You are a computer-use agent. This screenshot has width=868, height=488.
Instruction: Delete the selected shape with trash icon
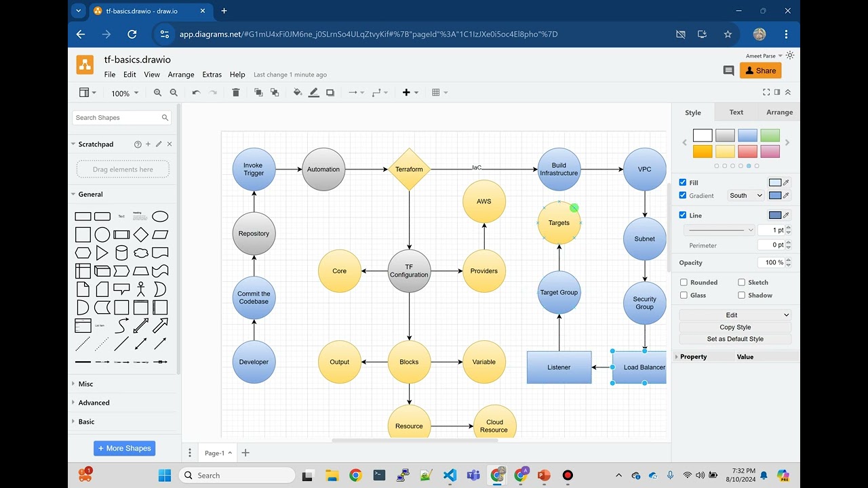236,93
